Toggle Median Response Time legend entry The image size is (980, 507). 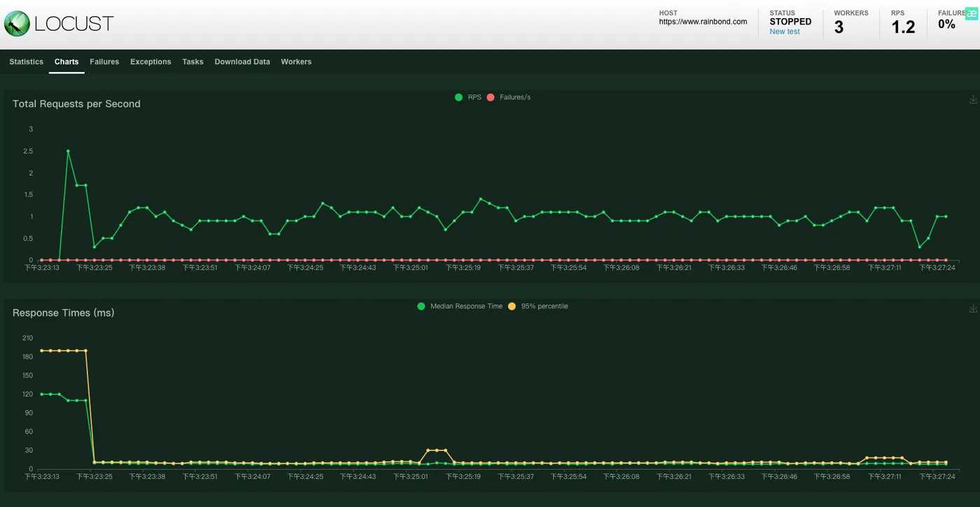click(460, 306)
